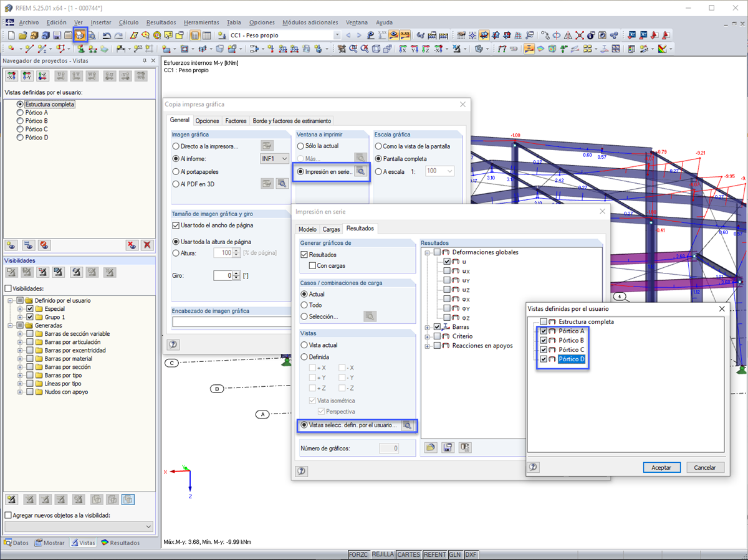This screenshot has height=560, width=748.
Task: Switch to Borde y factores de estiramiento tab
Action: point(292,121)
